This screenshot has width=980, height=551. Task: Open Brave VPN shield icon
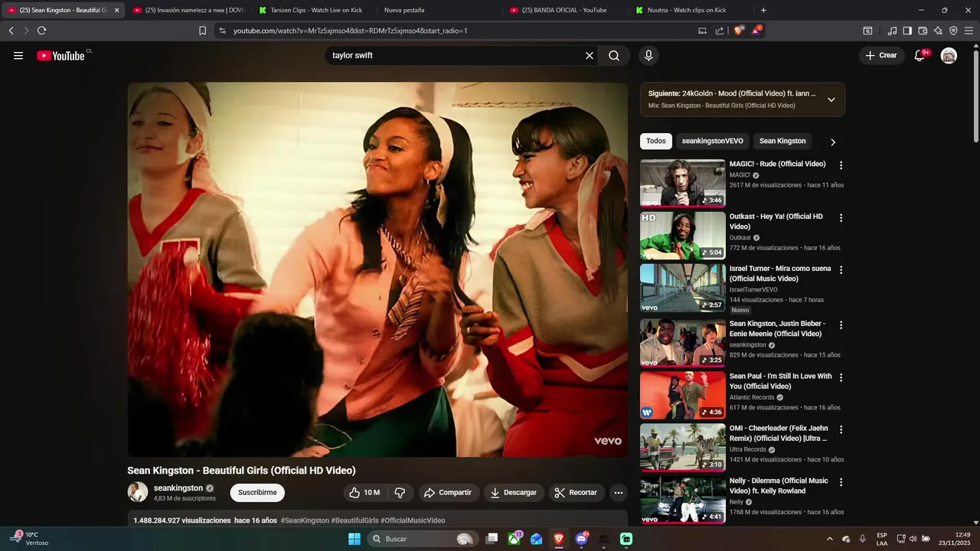(x=953, y=31)
